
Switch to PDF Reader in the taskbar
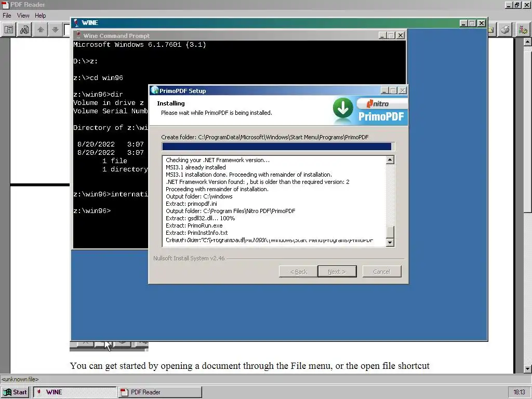click(160, 392)
